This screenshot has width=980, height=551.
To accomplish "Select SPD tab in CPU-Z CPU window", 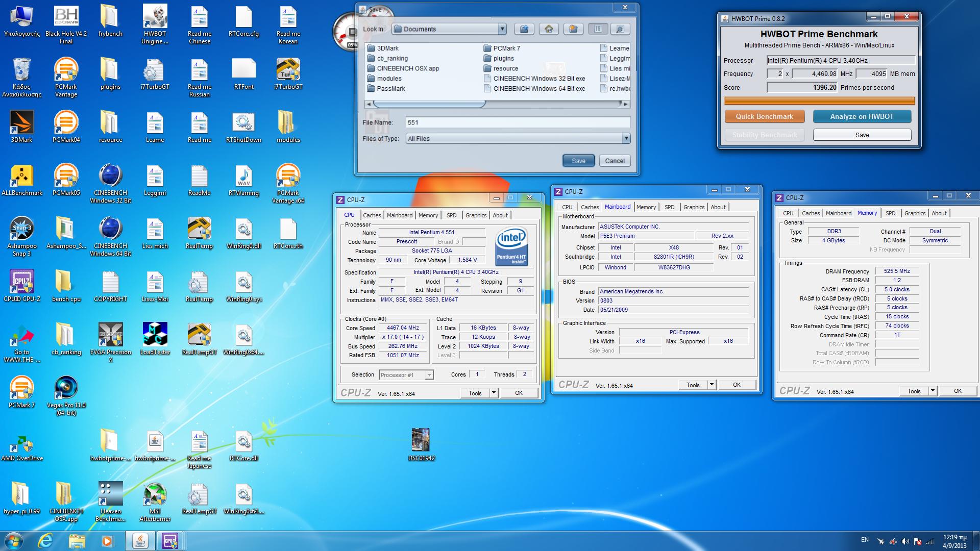I will 451,215.
